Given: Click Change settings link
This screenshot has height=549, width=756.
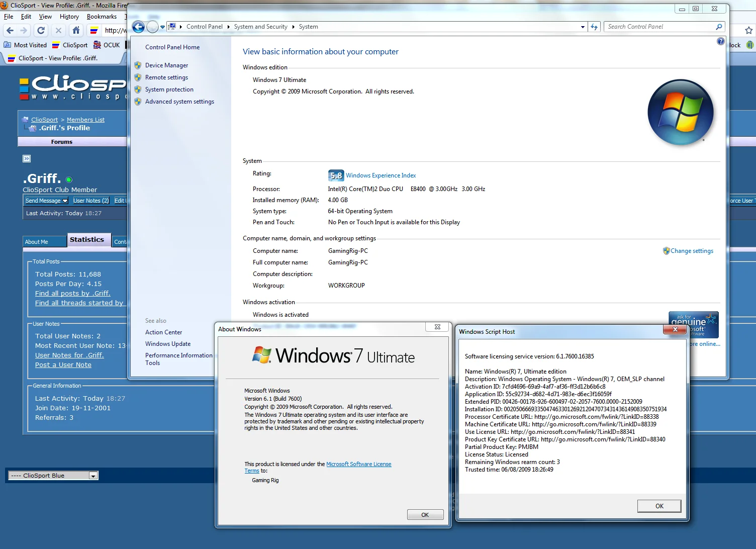Looking at the screenshot, I should (692, 251).
